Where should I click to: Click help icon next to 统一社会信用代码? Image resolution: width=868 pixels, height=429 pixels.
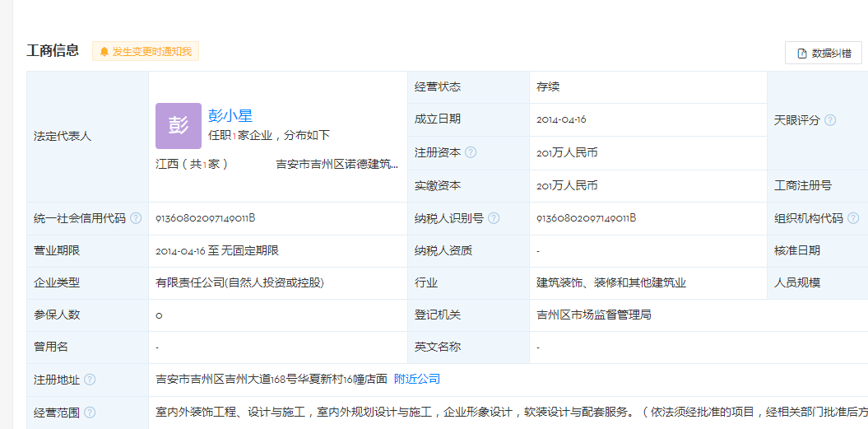136,218
